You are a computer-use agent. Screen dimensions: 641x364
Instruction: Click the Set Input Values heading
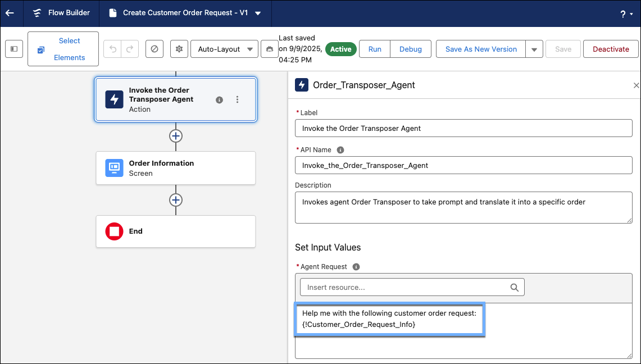(x=328, y=248)
